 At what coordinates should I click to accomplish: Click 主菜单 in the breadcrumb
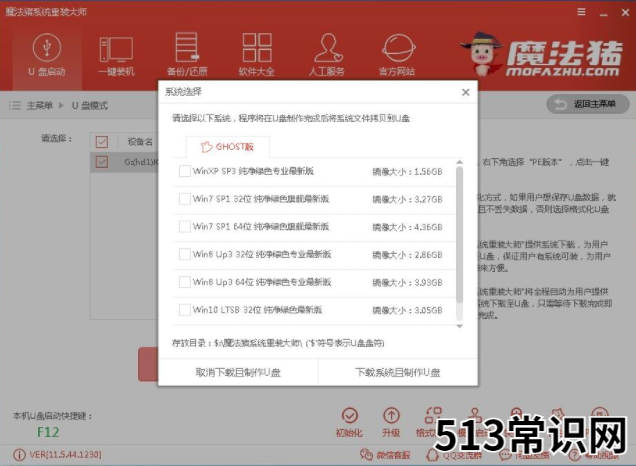[40, 105]
